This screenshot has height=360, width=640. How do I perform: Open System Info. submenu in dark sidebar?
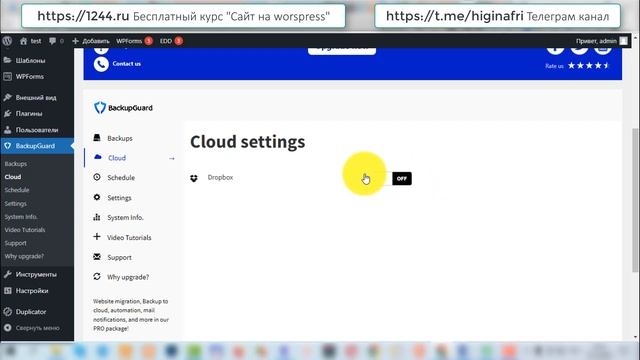click(21, 216)
